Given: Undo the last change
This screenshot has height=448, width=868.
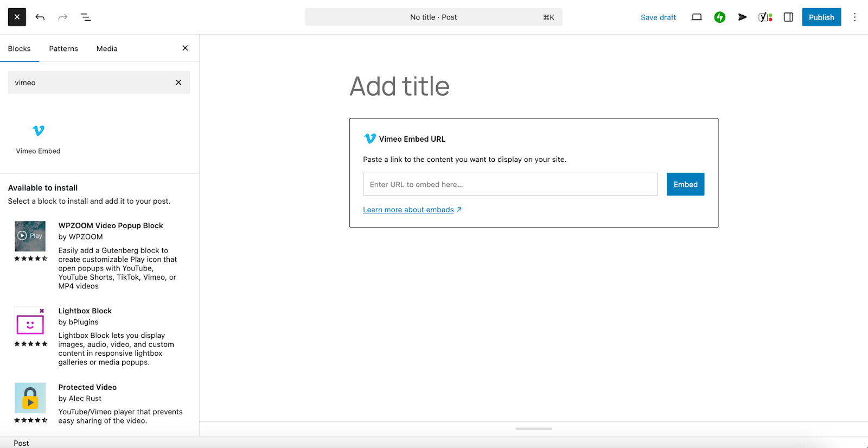Looking at the screenshot, I should (40, 17).
